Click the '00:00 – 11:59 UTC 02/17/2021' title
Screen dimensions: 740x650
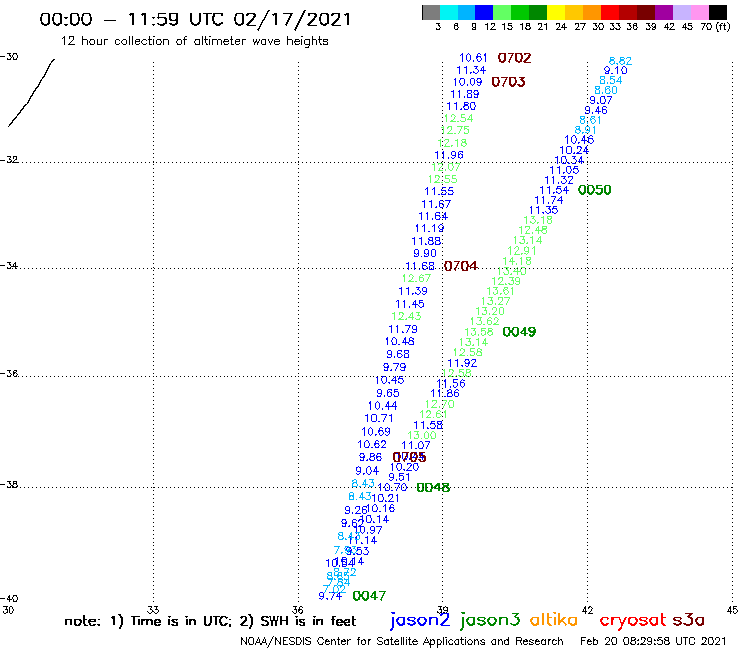pyautogui.click(x=195, y=19)
